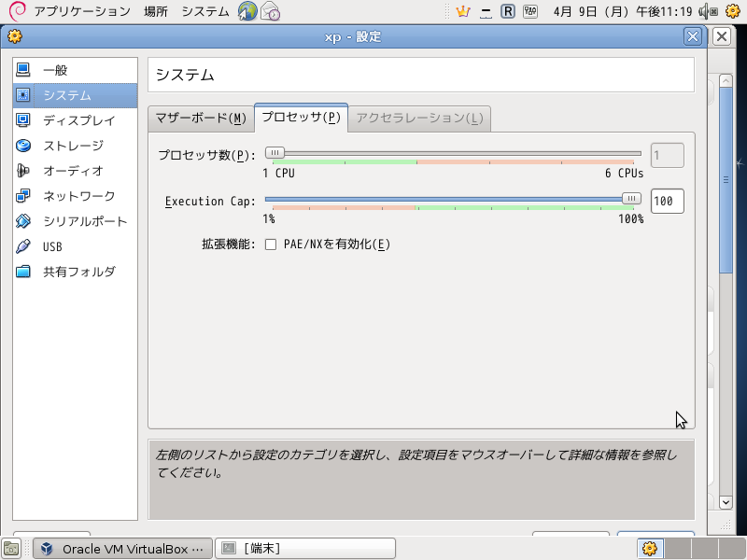Click the keyboard layout tray icon
This screenshot has height=560, width=747.
530,11
